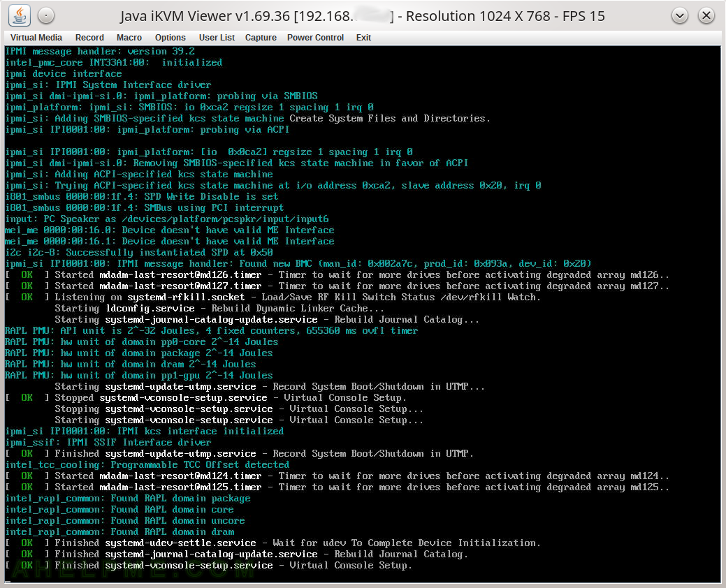Click the 'SPD Write Disable is set' line

[x=142, y=197]
